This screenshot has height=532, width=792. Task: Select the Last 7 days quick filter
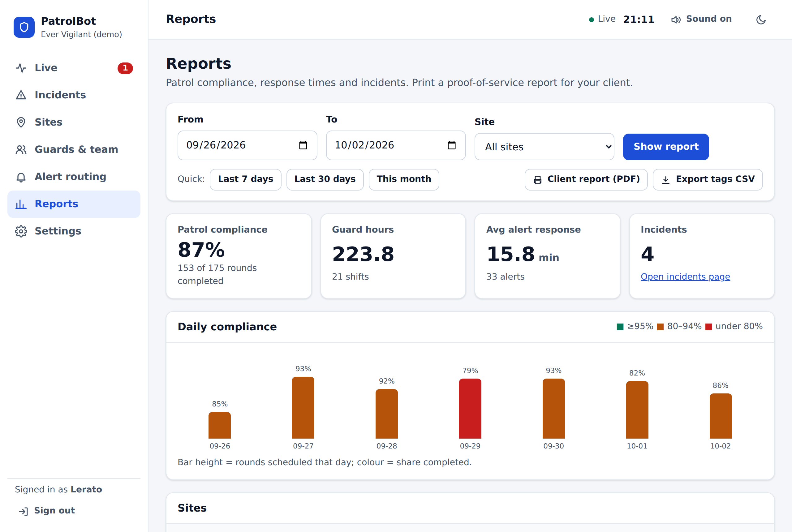pos(245,179)
